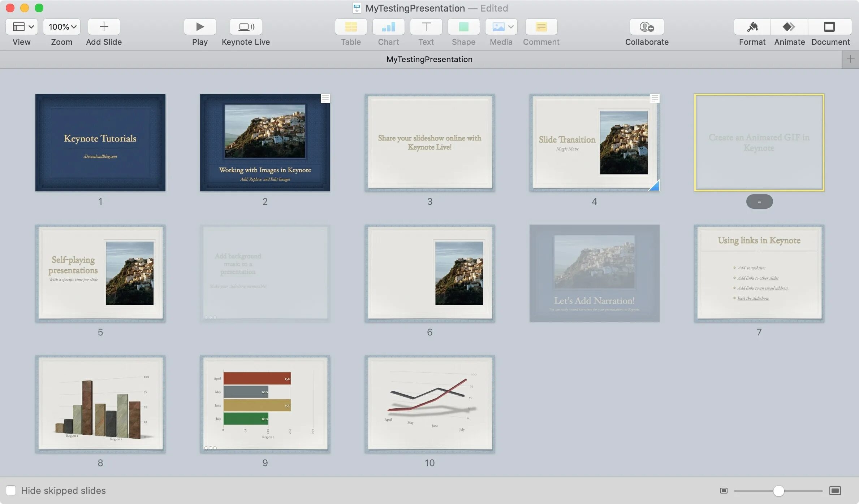Open the Animate inspector diamond icon
Screen dimensions: 859x504
click(789, 27)
